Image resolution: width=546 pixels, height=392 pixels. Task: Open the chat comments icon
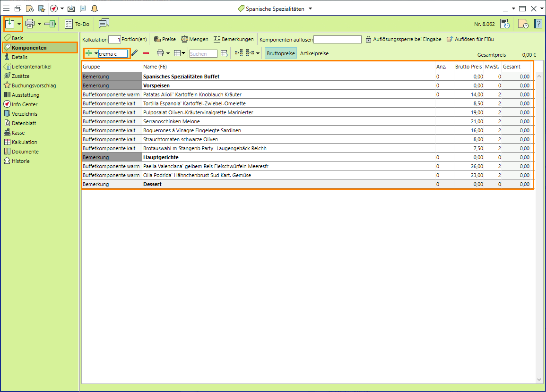pos(104,24)
